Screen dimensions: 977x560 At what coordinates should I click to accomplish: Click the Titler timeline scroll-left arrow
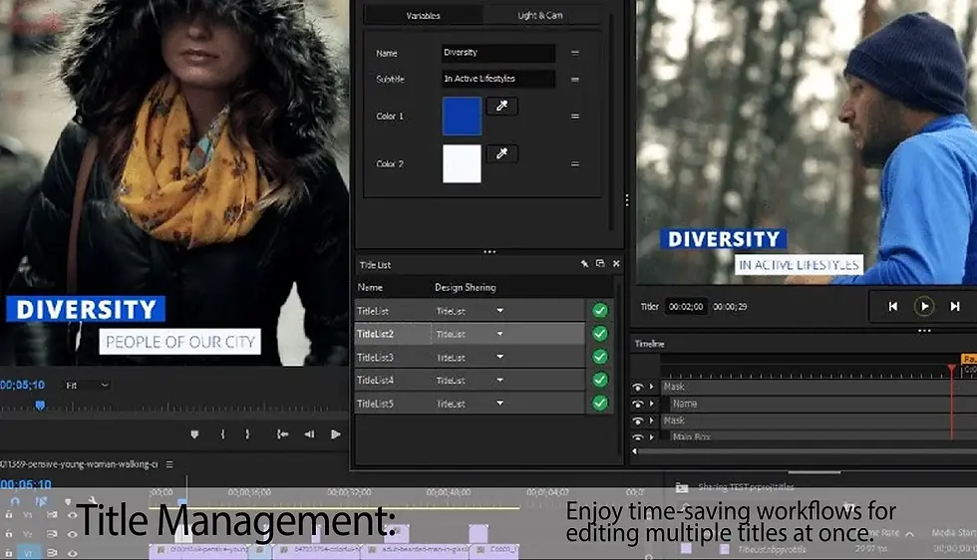point(635,451)
